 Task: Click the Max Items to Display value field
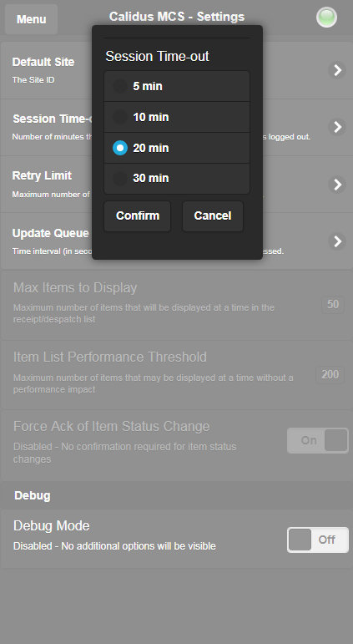(333, 305)
